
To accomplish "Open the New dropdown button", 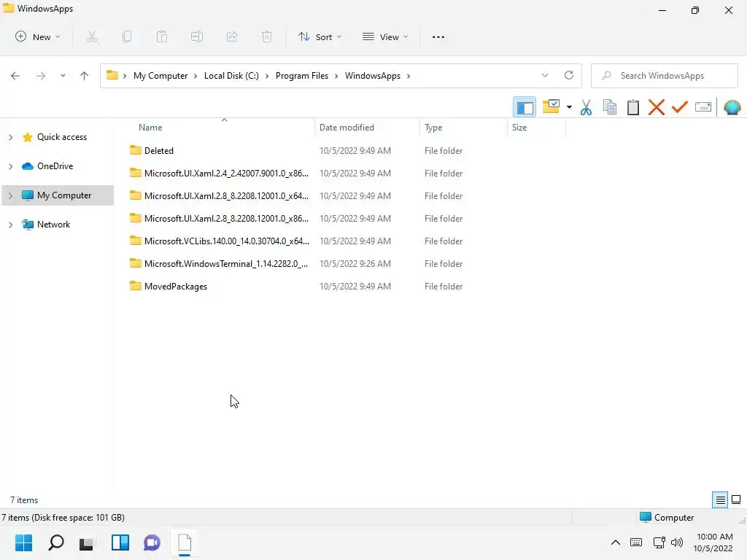I will pyautogui.click(x=38, y=36).
